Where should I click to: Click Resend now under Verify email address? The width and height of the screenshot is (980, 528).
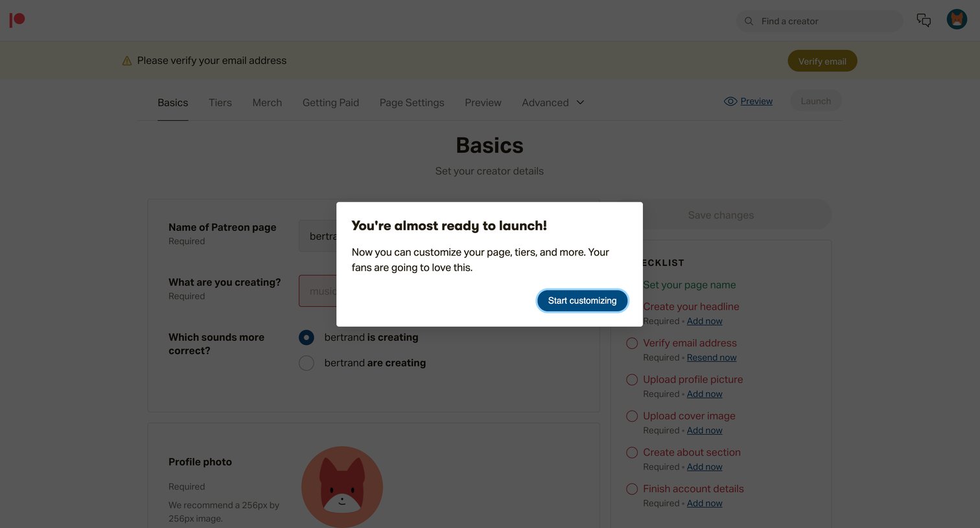pyautogui.click(x=712, y=357)
